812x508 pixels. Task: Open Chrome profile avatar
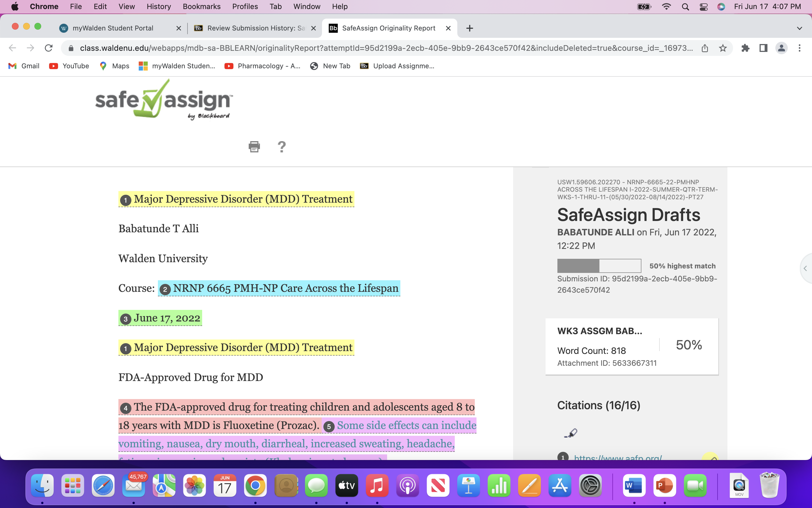click(x=782, y=48)
